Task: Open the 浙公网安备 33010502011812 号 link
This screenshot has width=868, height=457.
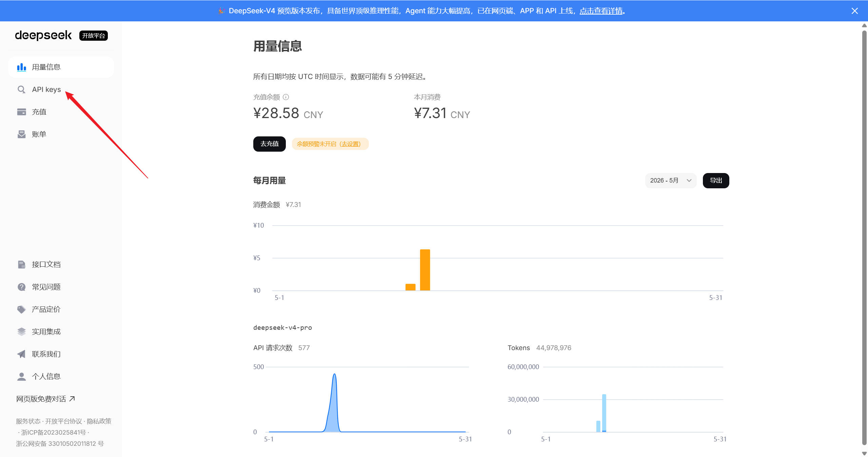Action: [x=60, y=443]
